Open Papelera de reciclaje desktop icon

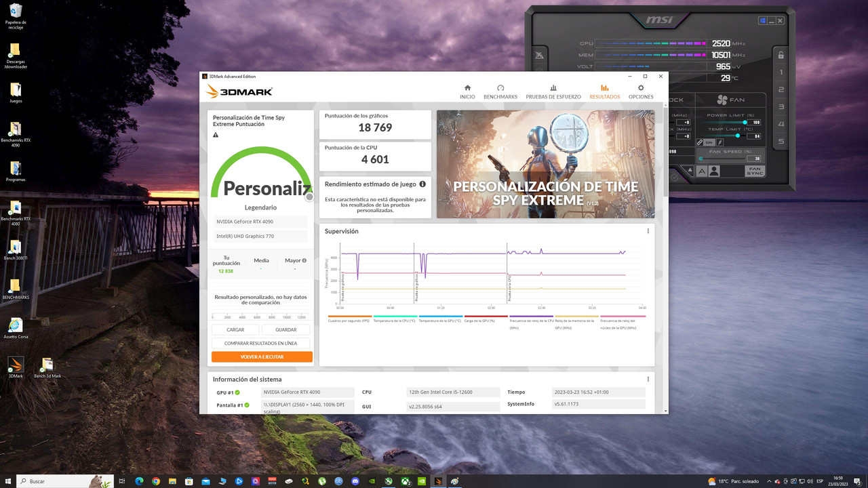16,17
